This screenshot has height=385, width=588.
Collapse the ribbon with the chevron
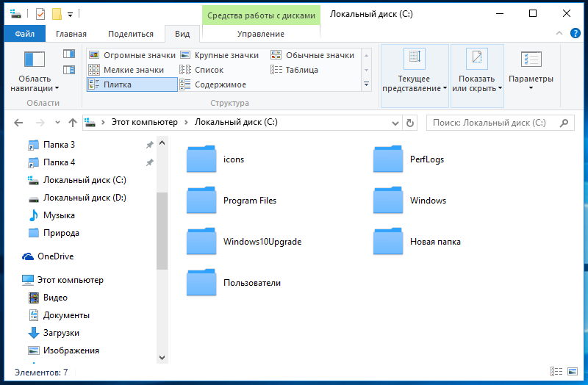pos(559,33)
